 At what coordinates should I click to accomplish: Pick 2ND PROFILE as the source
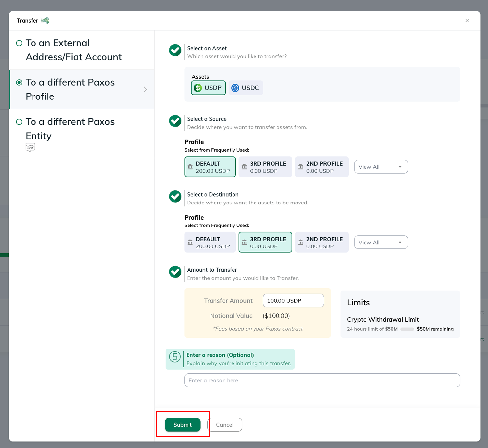(322, 167)
